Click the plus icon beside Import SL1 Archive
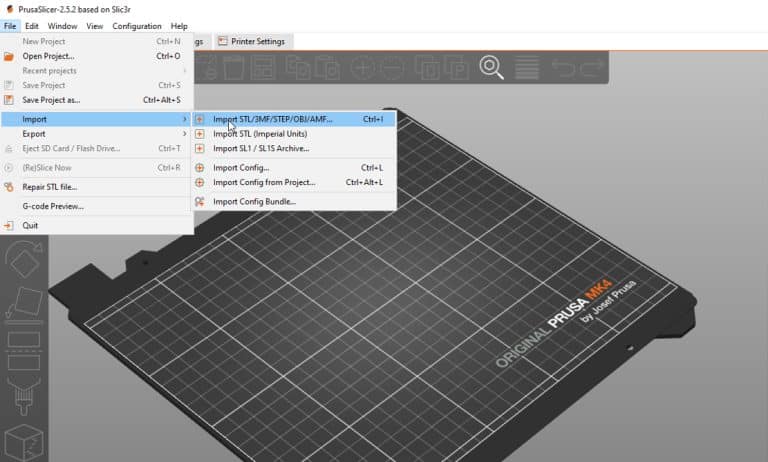 pyautogui.click(x=199, y=148)
